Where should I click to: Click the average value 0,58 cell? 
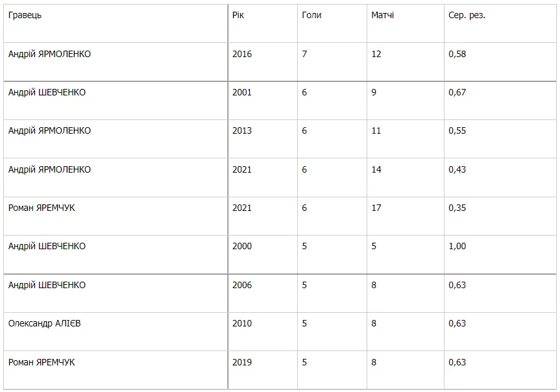pos(457,54)
